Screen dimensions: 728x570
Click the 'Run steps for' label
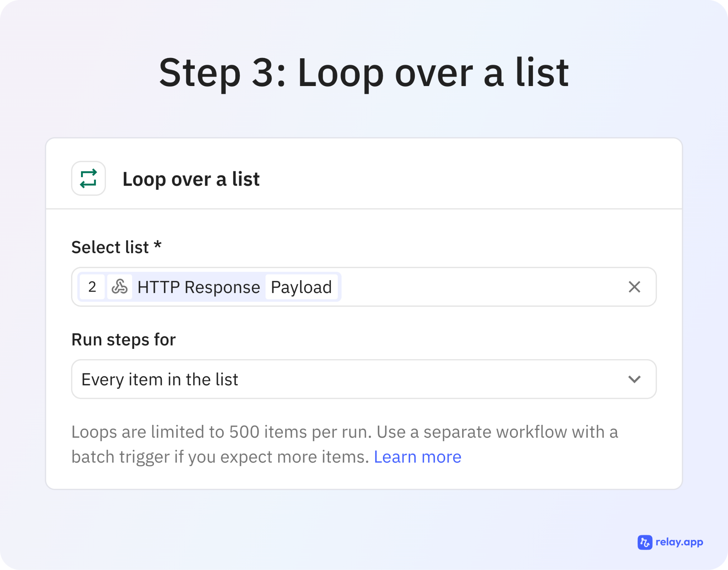click(x=123, y=340)
